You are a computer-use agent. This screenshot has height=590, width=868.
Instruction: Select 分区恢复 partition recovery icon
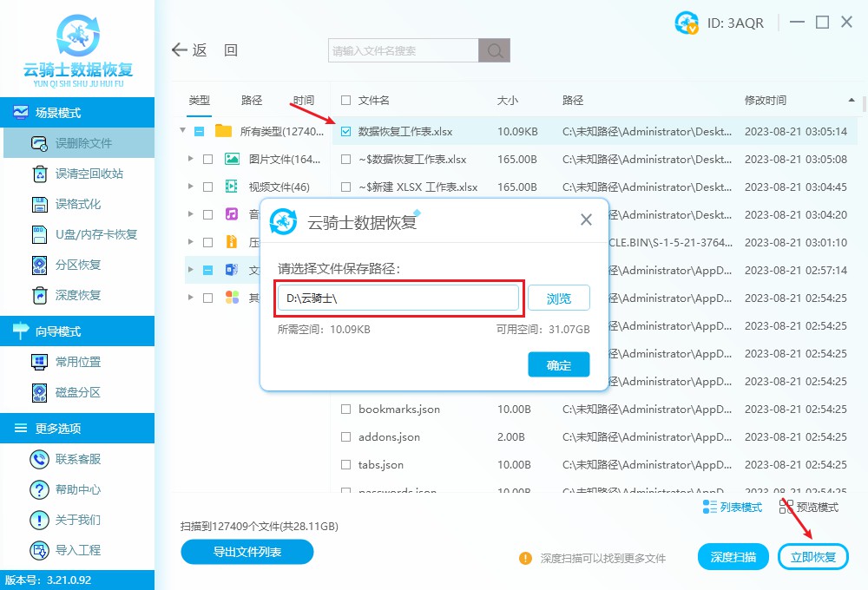(40, 265)
